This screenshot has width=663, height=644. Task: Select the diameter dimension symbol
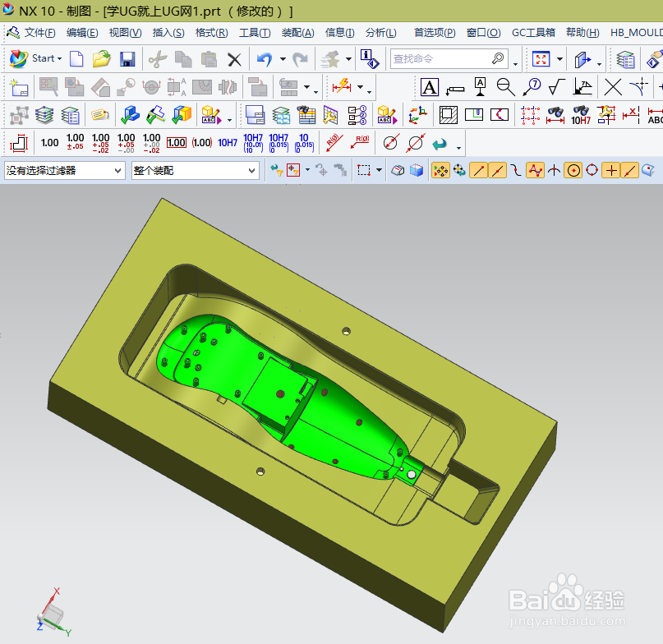pos(390,142)
